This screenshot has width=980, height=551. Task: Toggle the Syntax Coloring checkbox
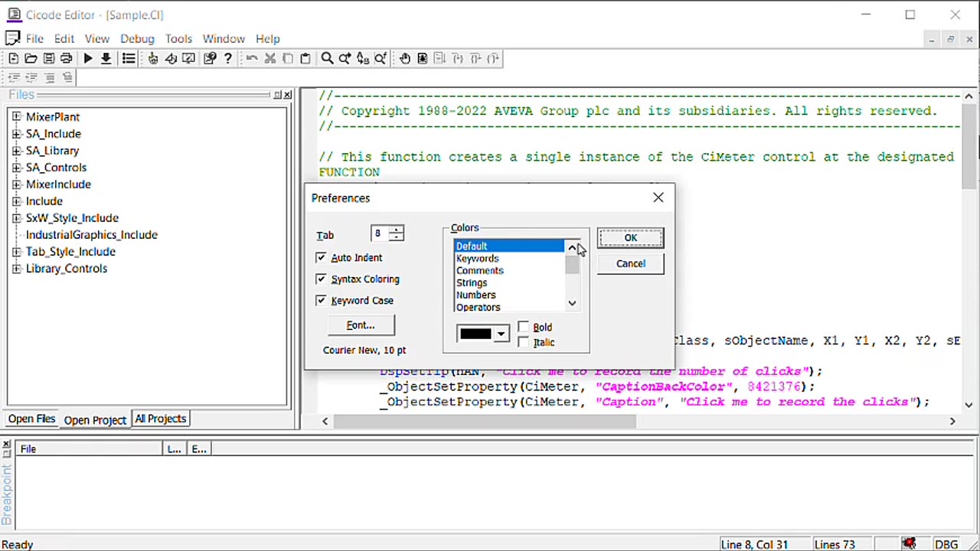pos(321,279)
